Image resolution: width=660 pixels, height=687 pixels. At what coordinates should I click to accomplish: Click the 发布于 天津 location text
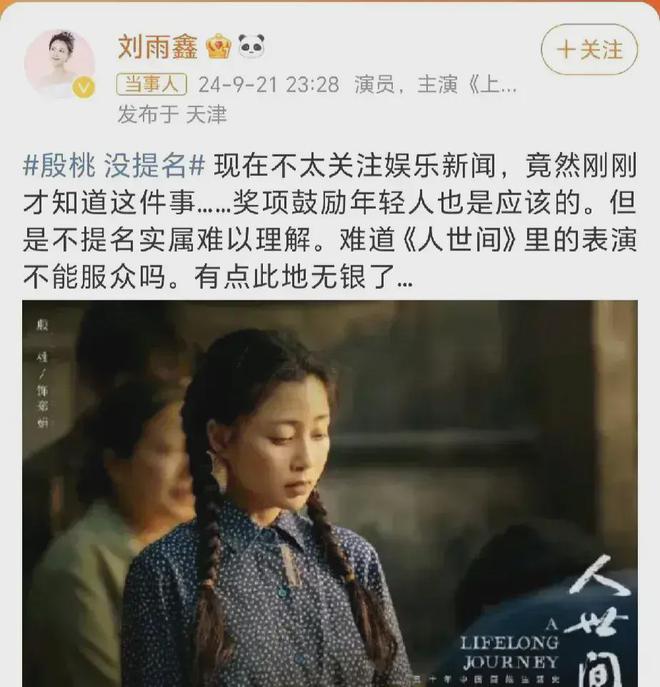(172, 115)
